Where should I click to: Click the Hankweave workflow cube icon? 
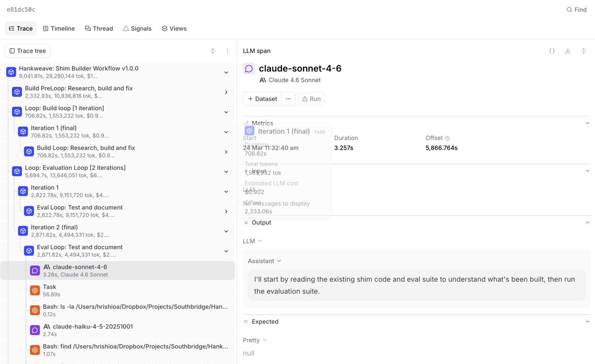11,72
